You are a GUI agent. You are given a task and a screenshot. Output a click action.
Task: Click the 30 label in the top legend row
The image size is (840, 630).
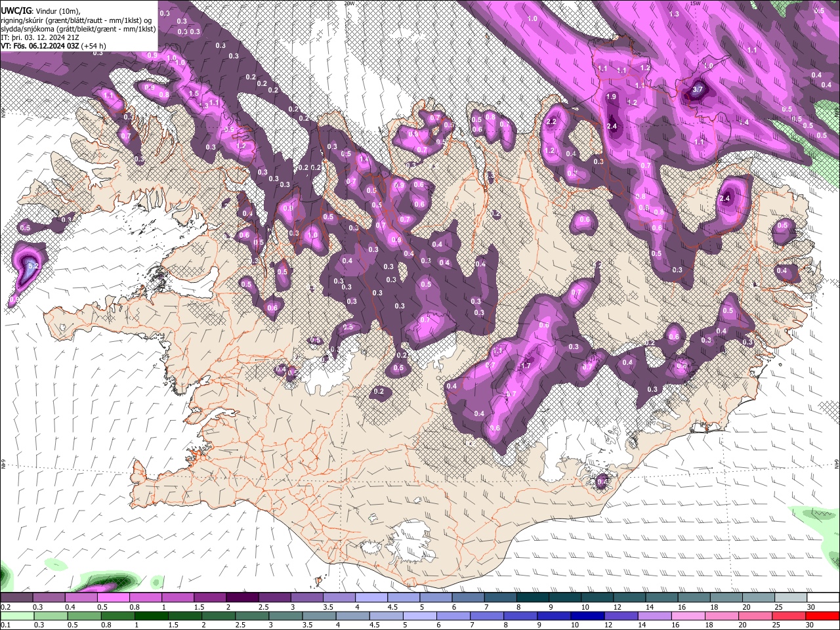811,607
